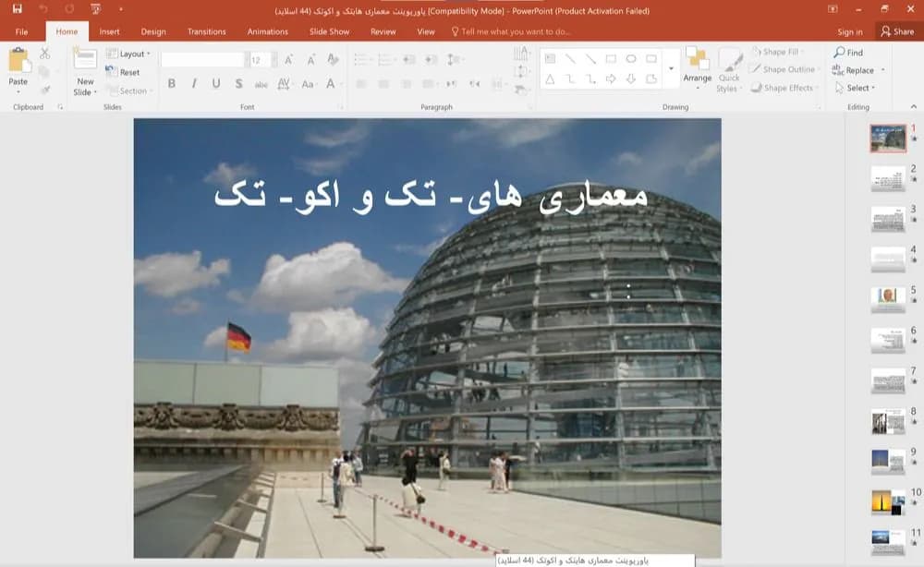The width and height of the screenshot is (924, 567).
Task: Switch to the Animations tab
Action: 268,31
